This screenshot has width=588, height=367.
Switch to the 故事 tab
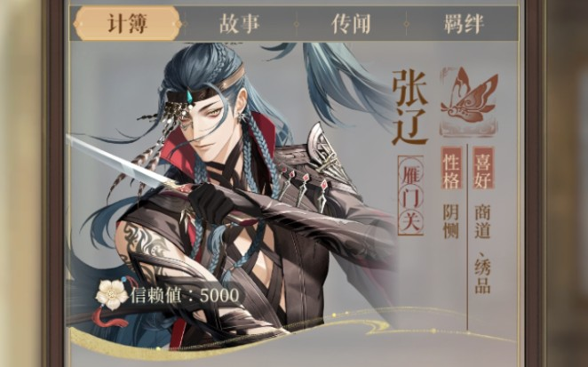239,24
